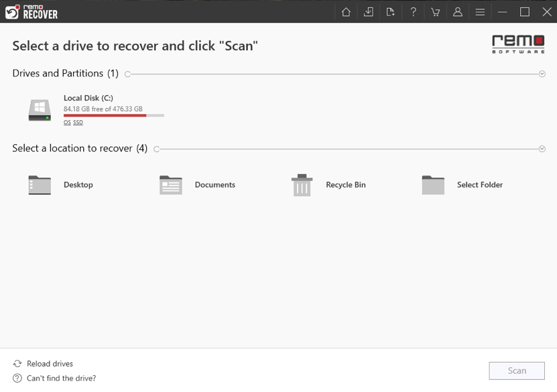Click the Select a location to recover (4) heading
The width and height of the screenshot is (557, 392).
tap(80, 148)
